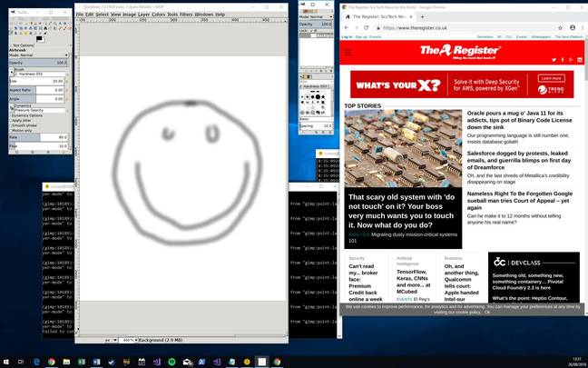The height and width of the screenshot is (368, 588).
Task: Select the large round brush in Brushes grid
Action: click(318, 96)
